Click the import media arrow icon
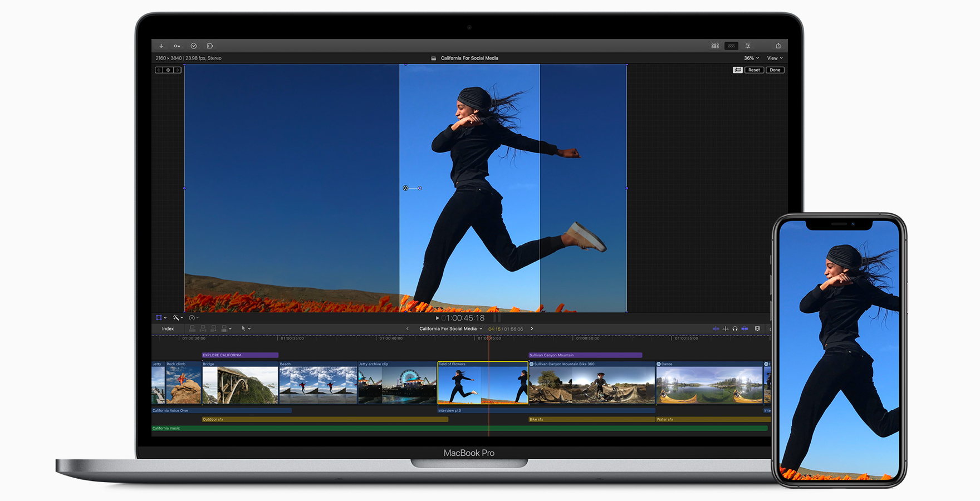 click(x=161, y=46)
